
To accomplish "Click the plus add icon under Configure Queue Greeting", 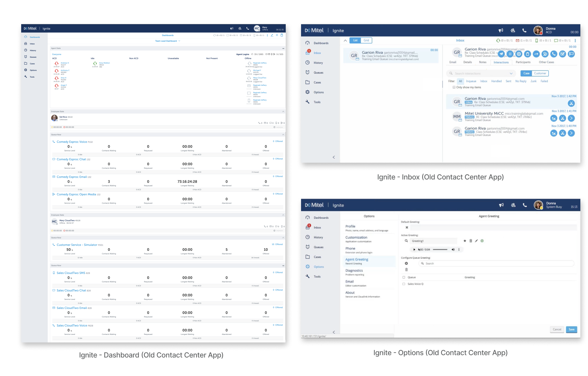I will [x=406, y=263].
